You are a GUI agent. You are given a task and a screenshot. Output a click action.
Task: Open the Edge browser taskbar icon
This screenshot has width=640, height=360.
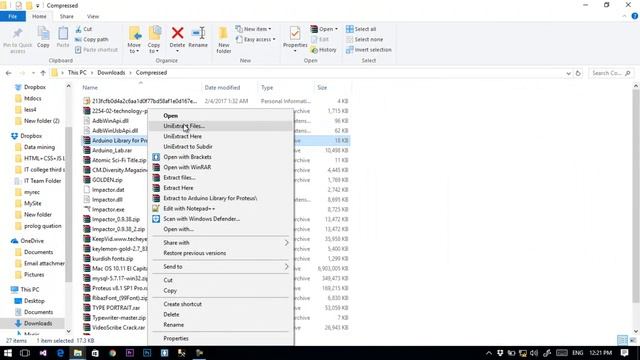click(x=60, y=353)
